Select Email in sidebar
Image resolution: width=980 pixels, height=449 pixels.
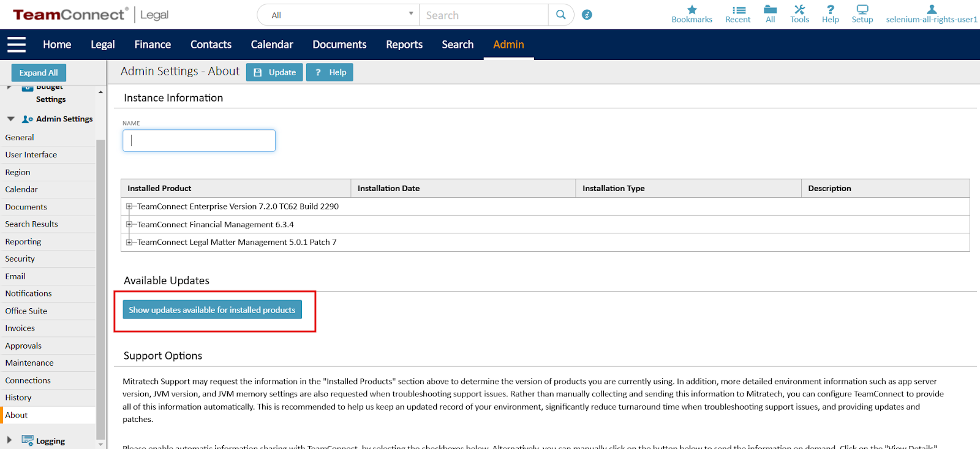pyautogui.click(x=48, y=276)
